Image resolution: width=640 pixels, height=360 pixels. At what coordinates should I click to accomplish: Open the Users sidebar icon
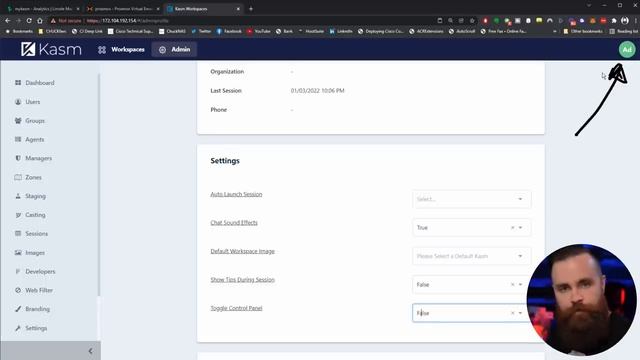click(x=18, y=102)
